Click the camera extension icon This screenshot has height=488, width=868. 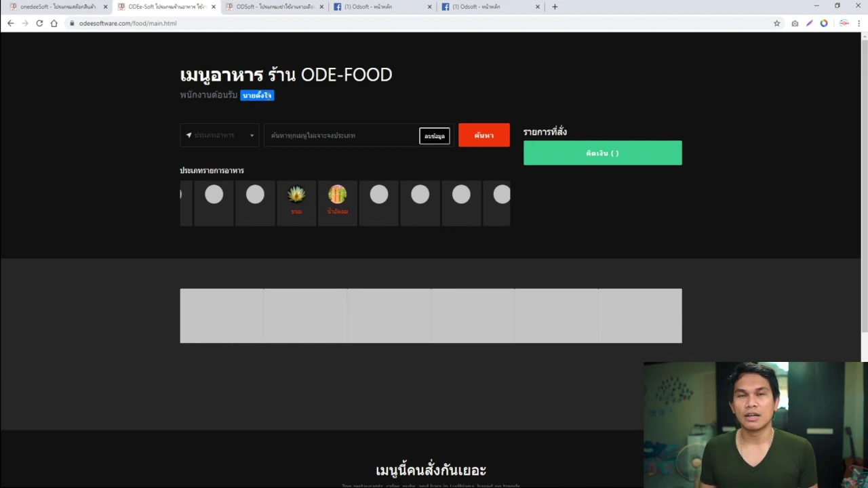[x=795, y=23]
